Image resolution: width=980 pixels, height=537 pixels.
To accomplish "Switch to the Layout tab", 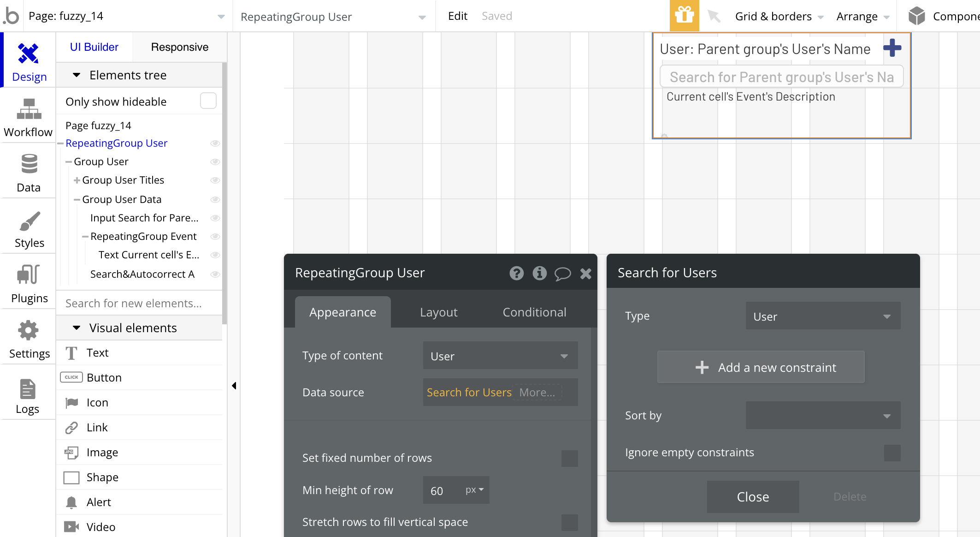I will tap(438, 312).
